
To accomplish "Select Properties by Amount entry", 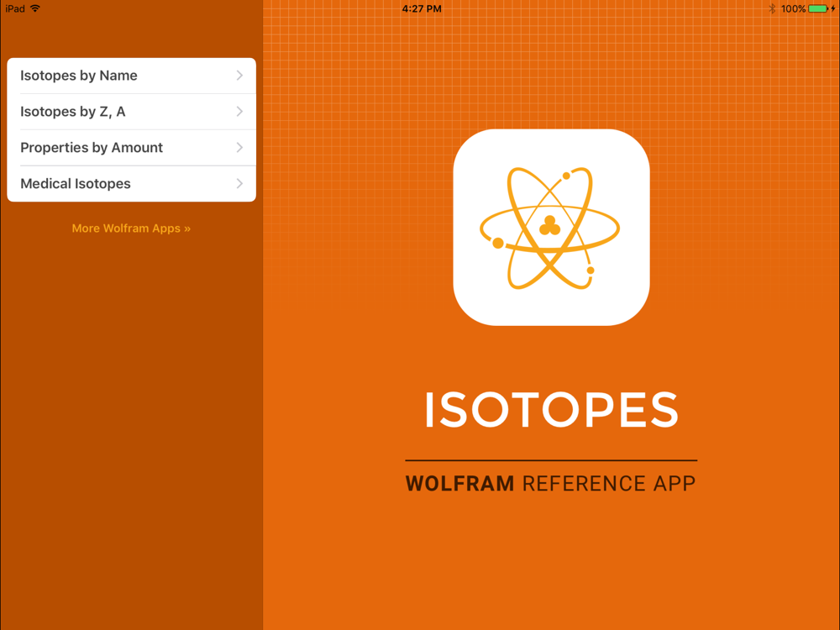I will click(131, 147).
